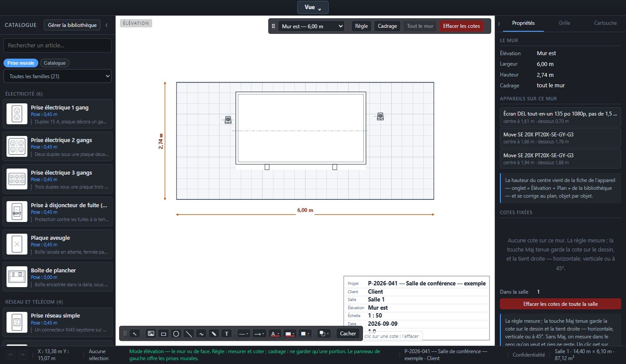This screenshot has height=364, width=626.
Task: Choose the insert image tool
Action: [x=151, y=334]
